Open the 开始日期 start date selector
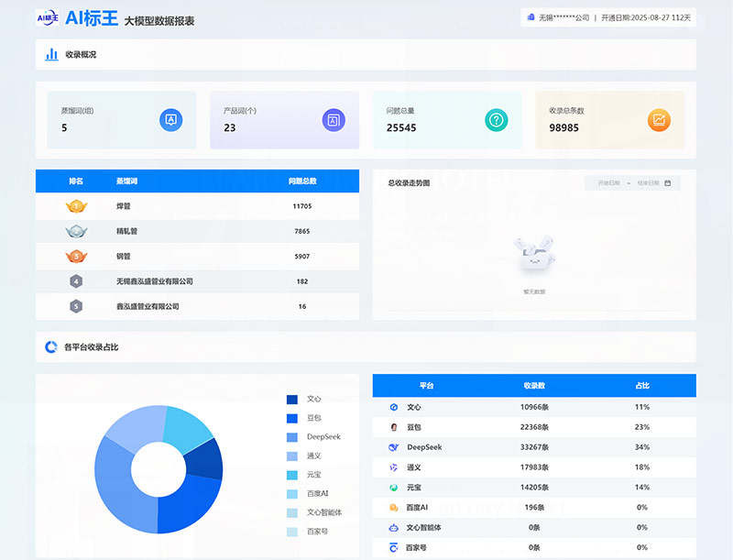733x560 pixels. [x=608, y=183]
